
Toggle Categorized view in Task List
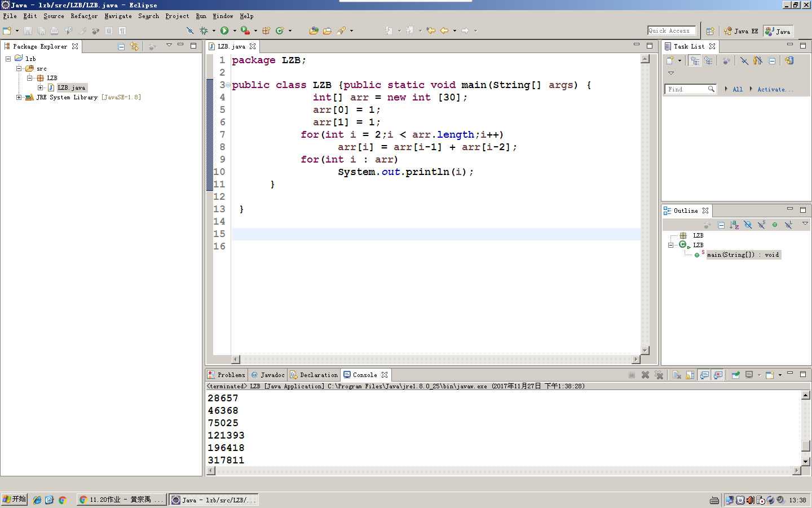[x=695, y=60]
